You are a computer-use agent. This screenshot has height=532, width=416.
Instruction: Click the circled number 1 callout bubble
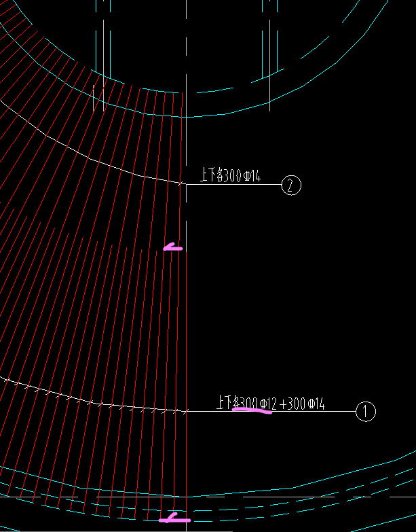366,412
